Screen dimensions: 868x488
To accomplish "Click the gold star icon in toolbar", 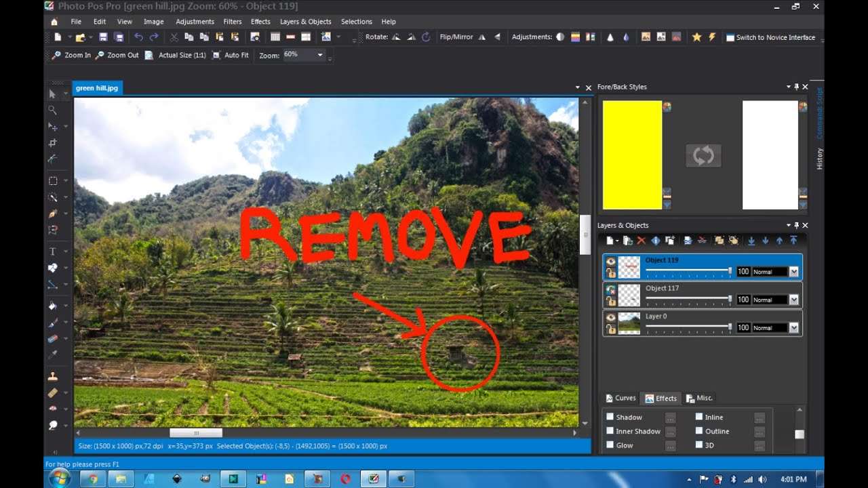I will (696, 37).
